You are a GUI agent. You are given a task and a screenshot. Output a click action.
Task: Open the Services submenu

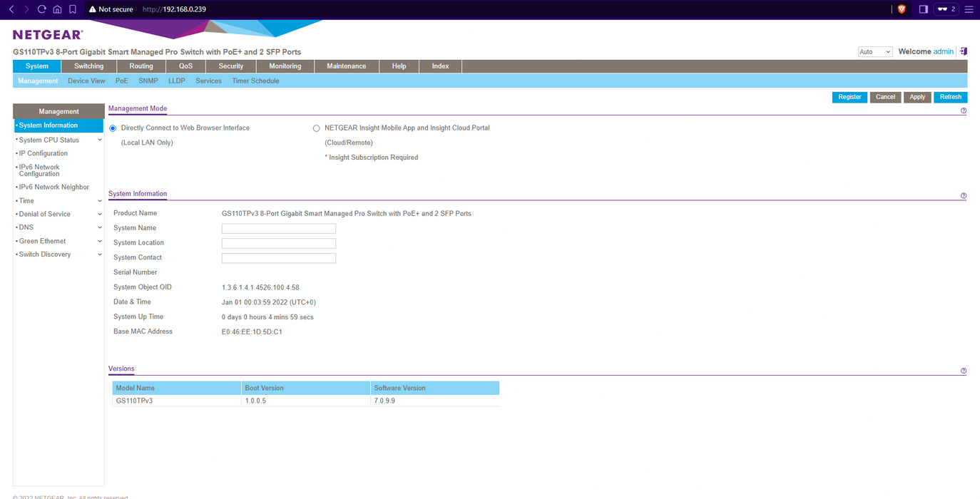pos(209,81)
